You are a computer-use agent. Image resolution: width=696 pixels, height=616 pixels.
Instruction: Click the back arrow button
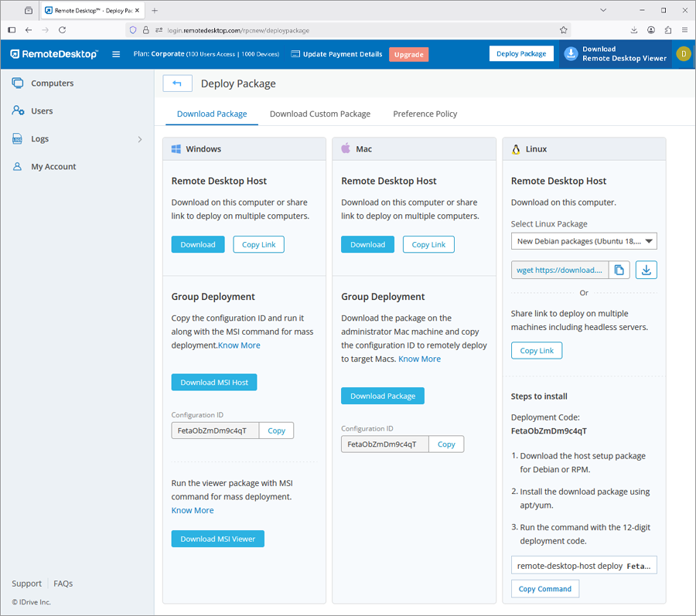pos(177,83)
